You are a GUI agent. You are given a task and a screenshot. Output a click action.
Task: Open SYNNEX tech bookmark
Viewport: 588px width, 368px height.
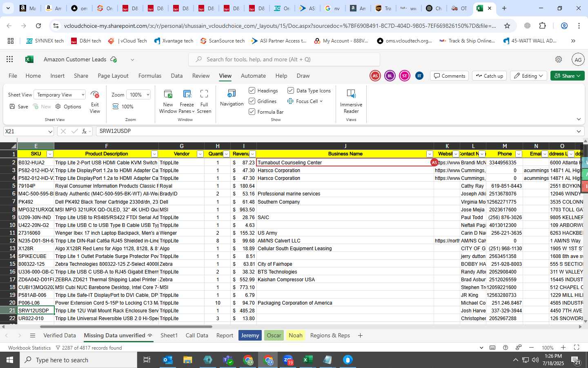(x=45, y=41)
